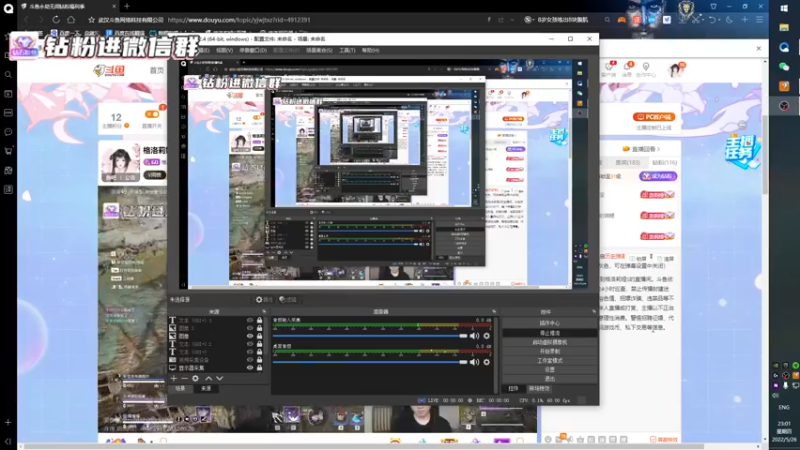Image resolution: width=800 pixels, height=450 pixels.
Task: Reload the Douyu page
Action: click(56, 19)
